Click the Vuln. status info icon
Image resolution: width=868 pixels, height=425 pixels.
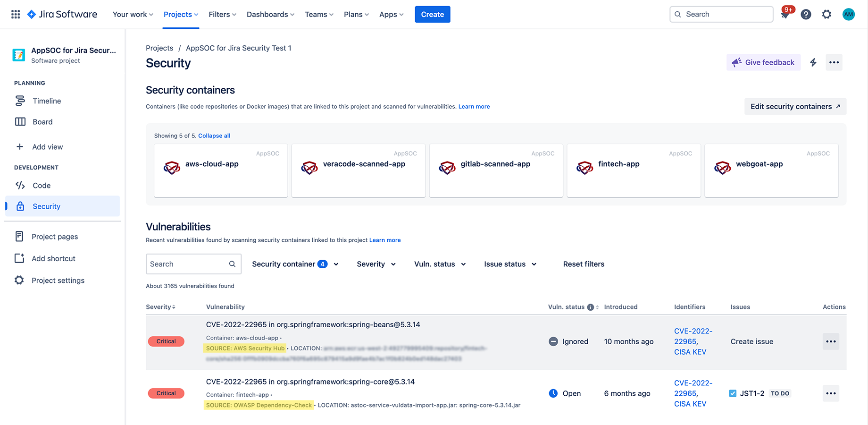point(590,307)
